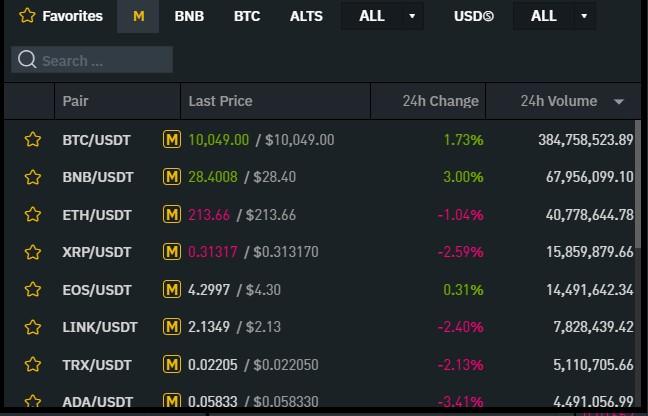Switch to the BTC market tab

tap(247, 16)
